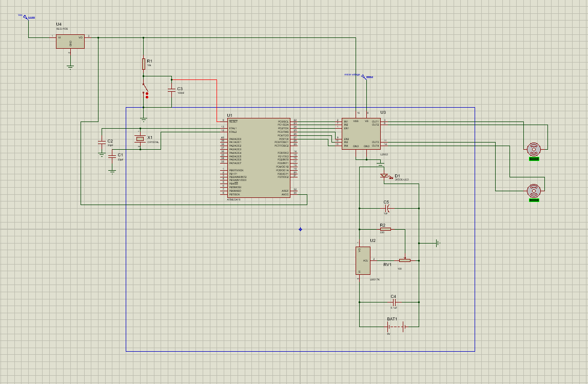Select capacitor C3 near the reset switch
This screenshot has height=384, width=588.
171,90
